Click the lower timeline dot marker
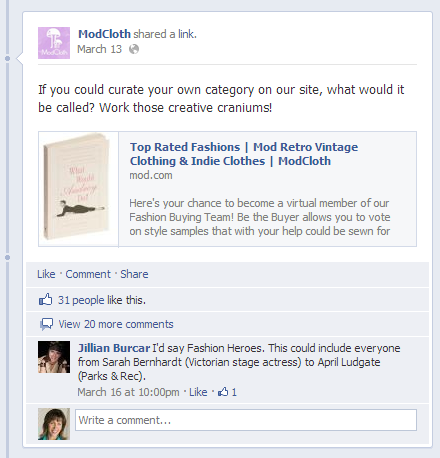The width and height of the screenshot is (440, 458). point(8,257)
